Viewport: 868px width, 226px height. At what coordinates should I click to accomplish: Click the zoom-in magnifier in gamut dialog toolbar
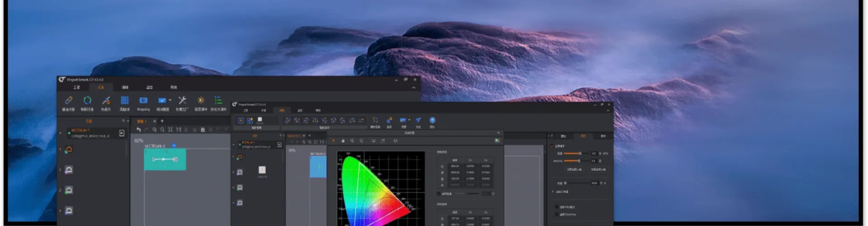[x=352, y=141]
